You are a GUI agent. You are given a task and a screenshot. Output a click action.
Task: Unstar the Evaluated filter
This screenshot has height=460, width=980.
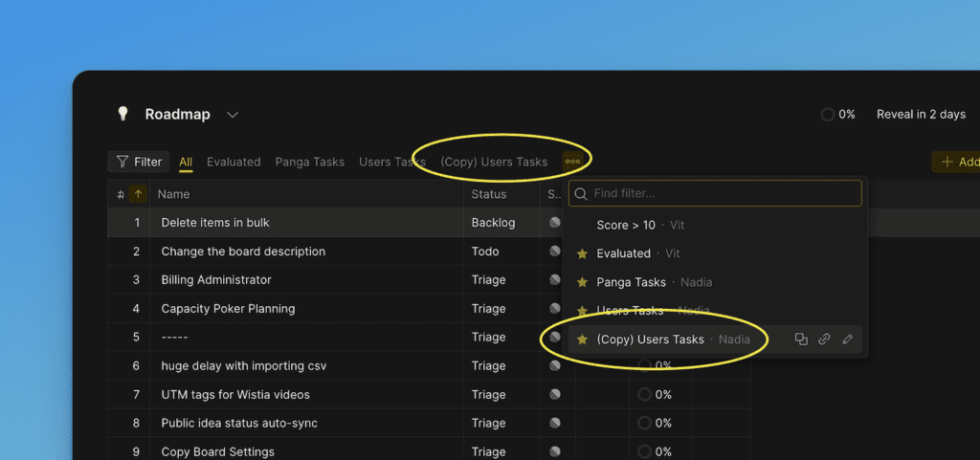pos(582,253)
